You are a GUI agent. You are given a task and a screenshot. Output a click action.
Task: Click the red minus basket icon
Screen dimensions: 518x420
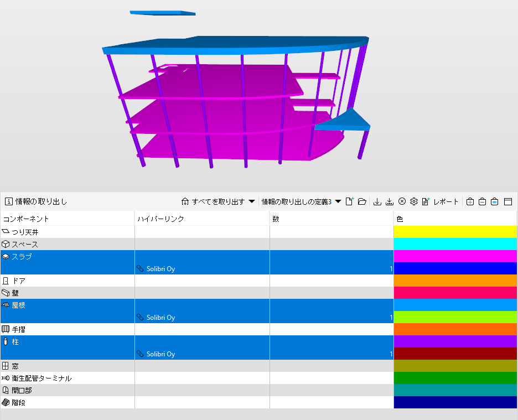[483, 201]
